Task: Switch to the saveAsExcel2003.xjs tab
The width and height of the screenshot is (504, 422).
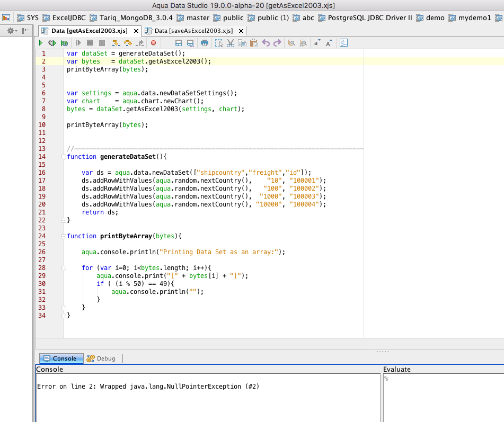Action: pos(193,31)
